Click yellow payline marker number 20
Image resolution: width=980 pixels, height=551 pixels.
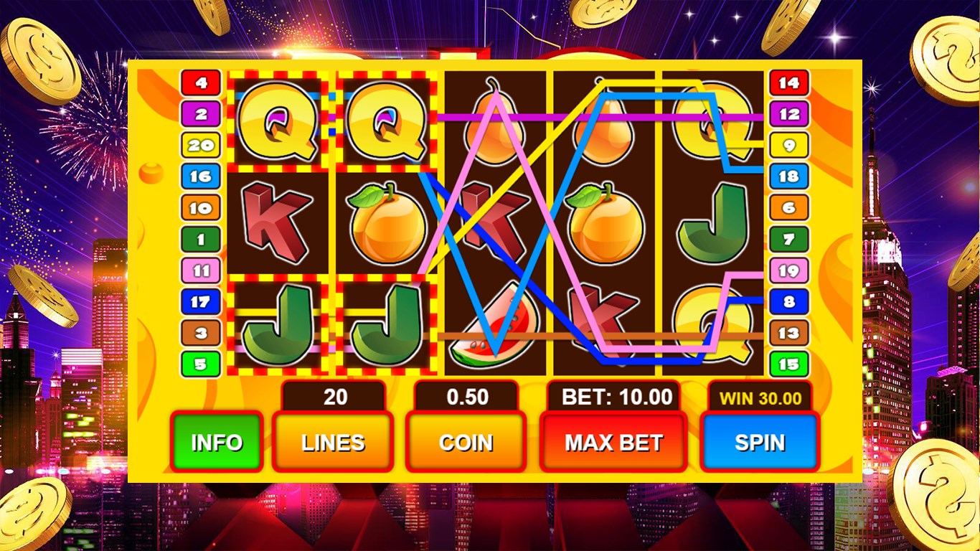tap(201, 146)
